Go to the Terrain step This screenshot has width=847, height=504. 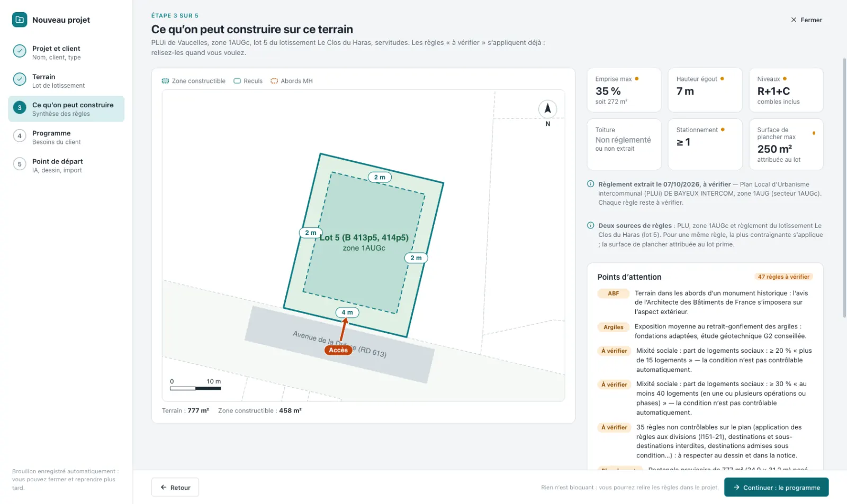tap(66, 80)
